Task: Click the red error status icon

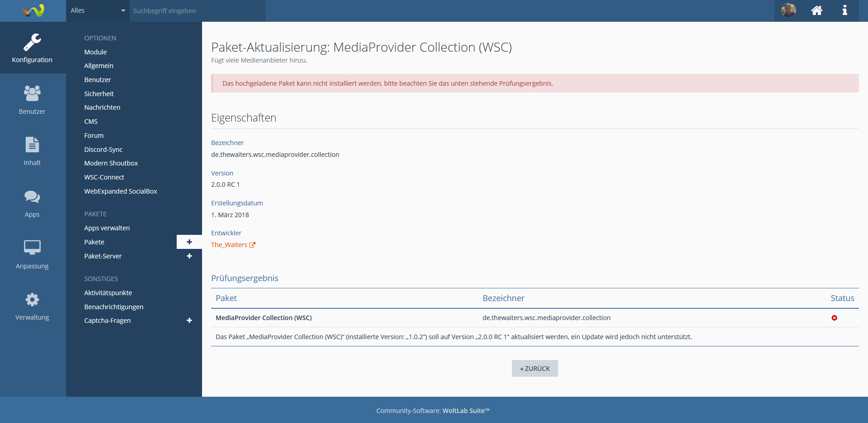Action: coord(834,318)
